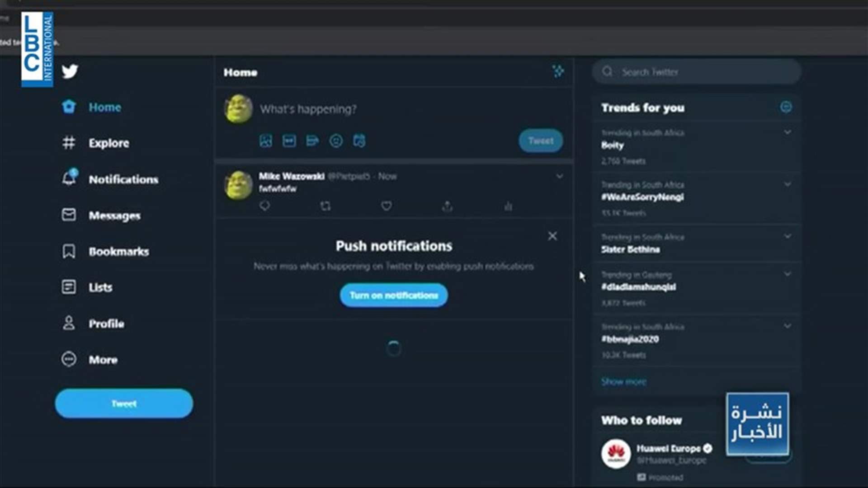Click the search magnifier icon
Viewport: 868px width, 488px height.
pyautogui.click(x=607, y=71)
